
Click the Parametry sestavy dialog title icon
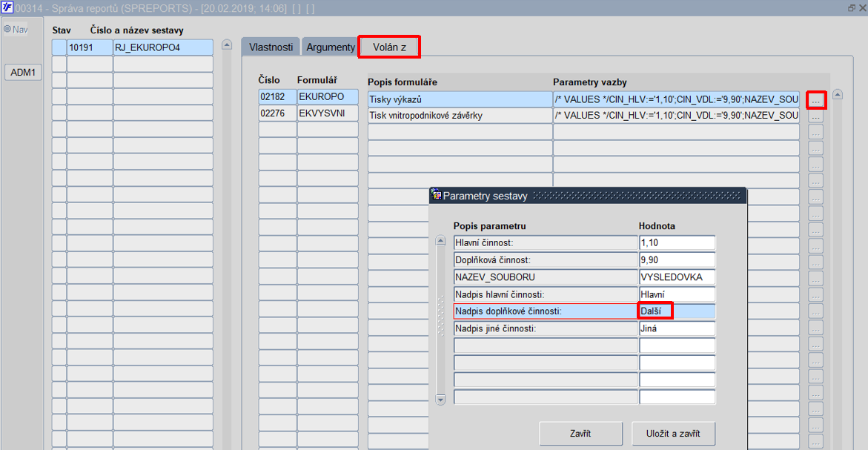coord(436,194)
